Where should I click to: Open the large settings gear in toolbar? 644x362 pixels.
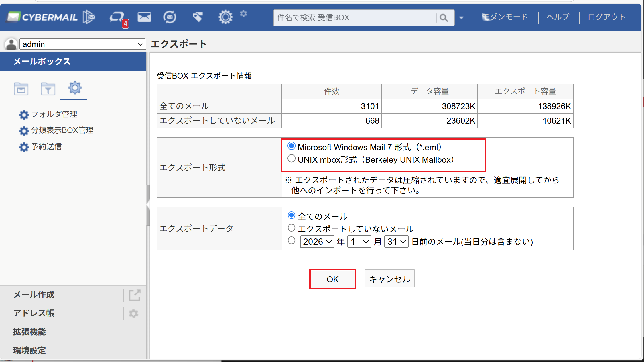[225, 17]
